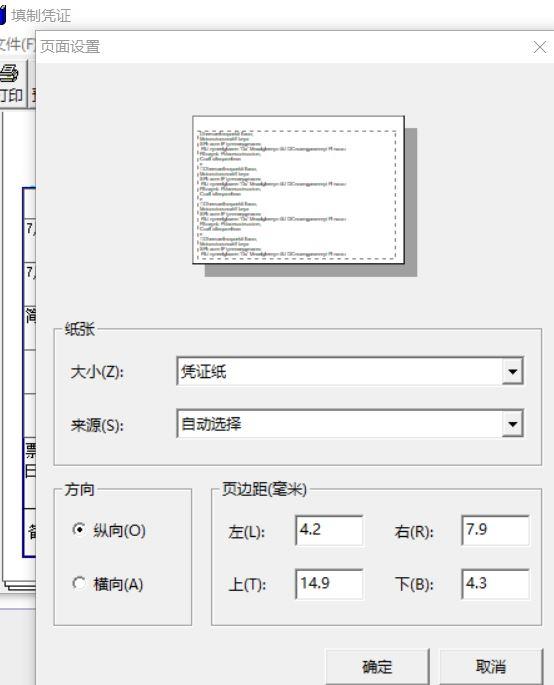Click the 左(L): margin label

[246, 532]
